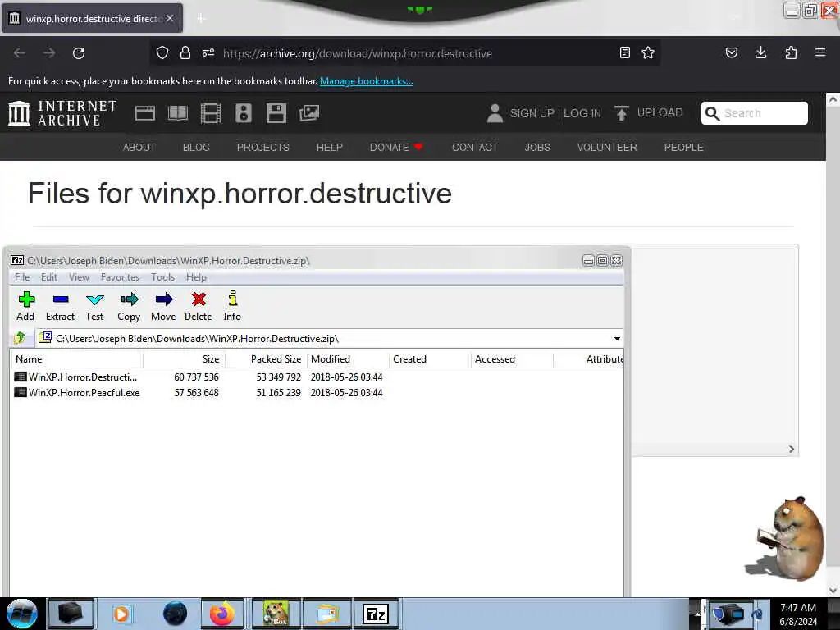This screenshot has height=630, width=840.
Task: Open the Web archive icon
Action: (145, 113)
